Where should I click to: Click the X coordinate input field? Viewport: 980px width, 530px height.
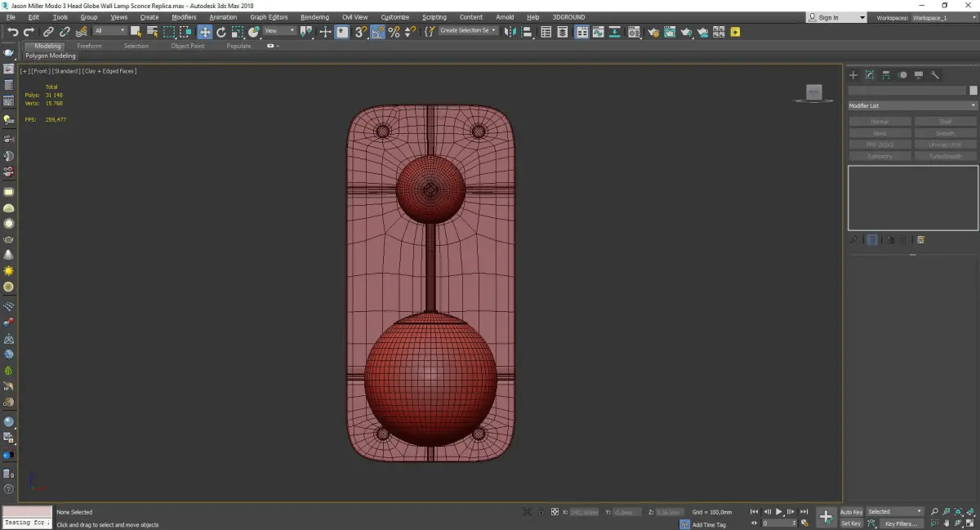[x=584, y=512]
